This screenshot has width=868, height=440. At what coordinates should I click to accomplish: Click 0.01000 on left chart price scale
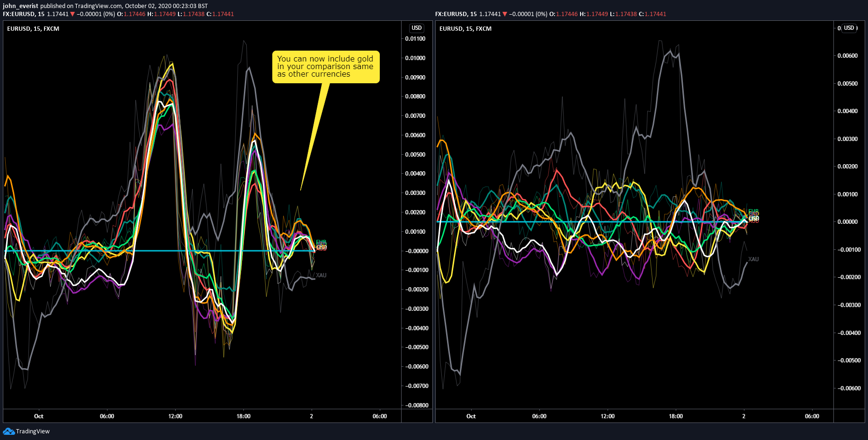[x=415, y=58]
